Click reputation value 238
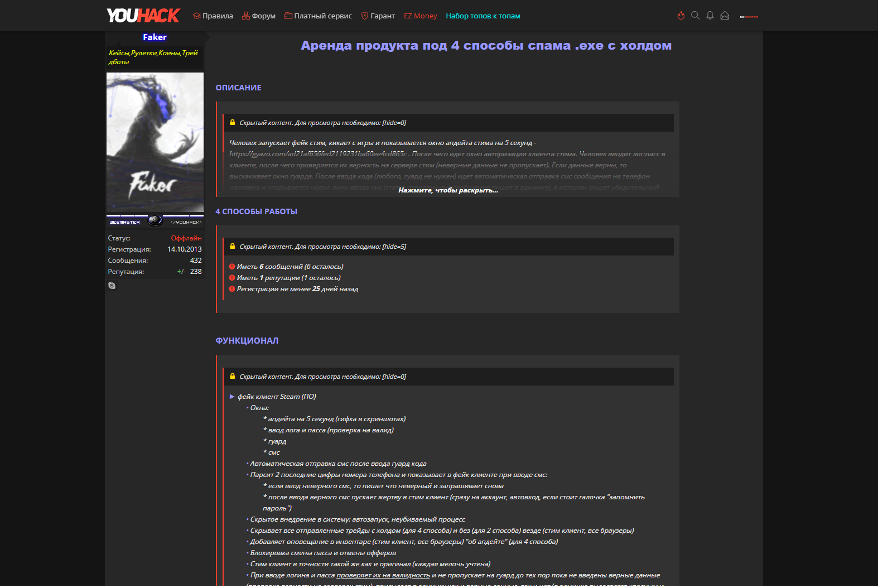Viewport: 878px width, 588px height. [196, 272]
